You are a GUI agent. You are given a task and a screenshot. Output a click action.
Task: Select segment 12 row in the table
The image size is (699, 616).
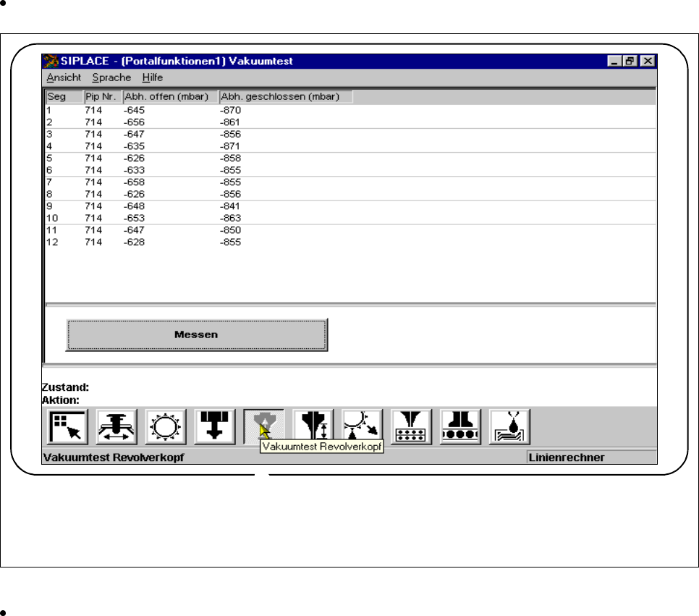tap(350, 242)
